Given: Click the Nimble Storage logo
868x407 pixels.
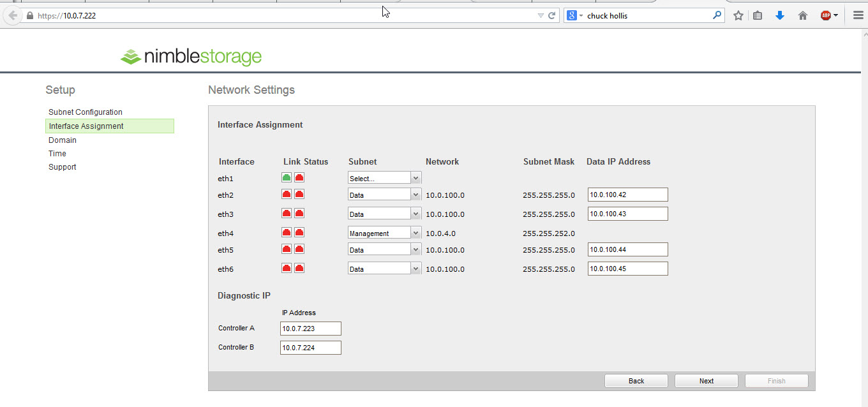Looking at the screenshot, I should (x=190, y=56).
